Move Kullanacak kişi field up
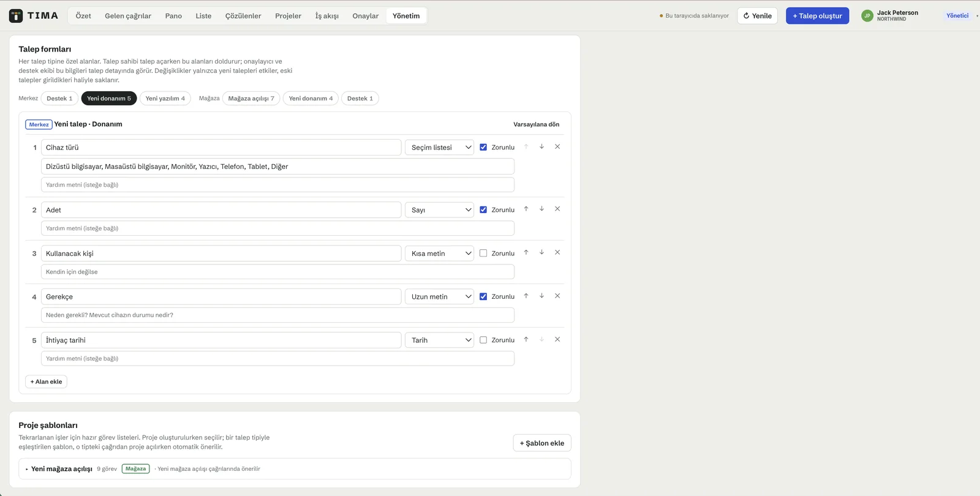Screen dimensions: 980x496 (x=526, y=252)
